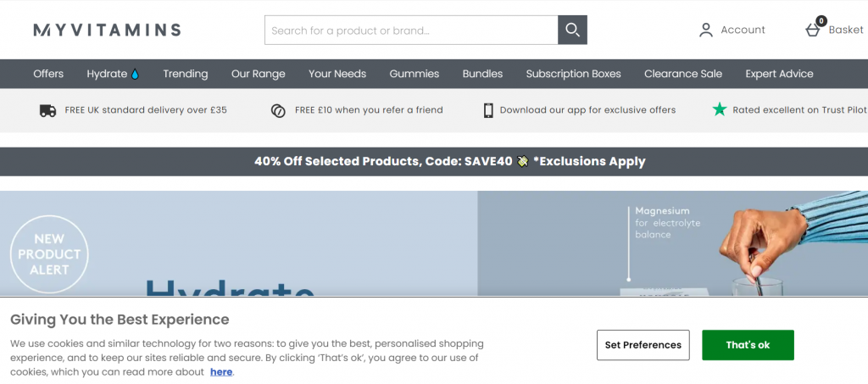Image resolution: width=868 pixels, height=384 pixels.
Task: Follow the 'here' cookie policy link
Action: click(x=221, y=372)
